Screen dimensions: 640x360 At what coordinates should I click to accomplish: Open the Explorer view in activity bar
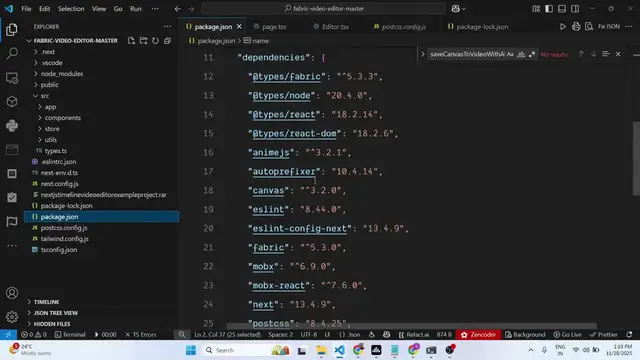pos(12,29)
